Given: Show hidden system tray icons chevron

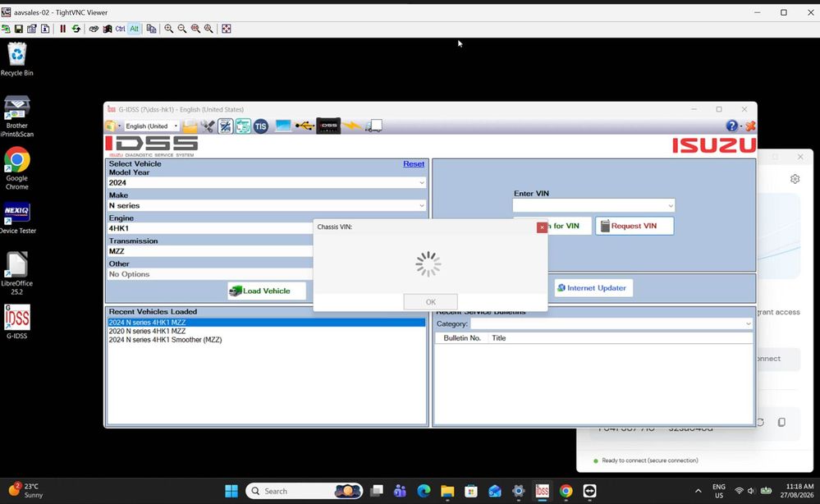Looking at the screenshot, I should coord(699,491).
